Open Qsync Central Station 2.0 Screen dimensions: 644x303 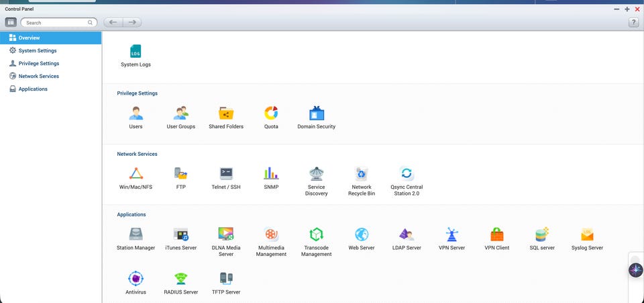(x=407, y=174)
